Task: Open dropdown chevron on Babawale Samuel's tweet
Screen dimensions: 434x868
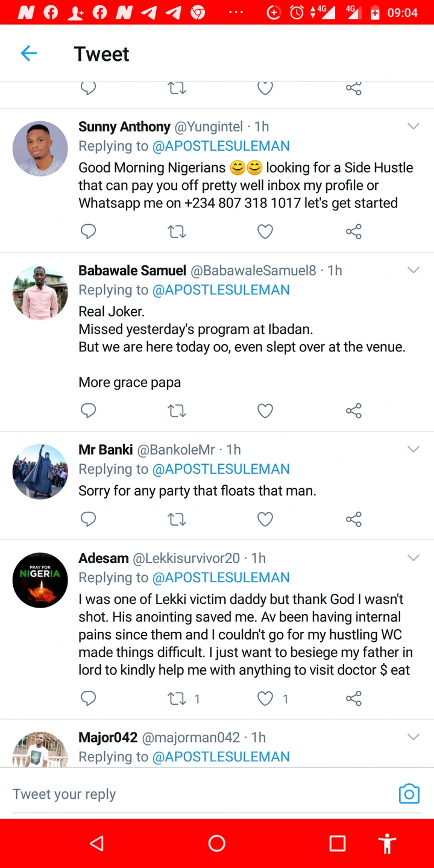Action: (x=413, y=270)
